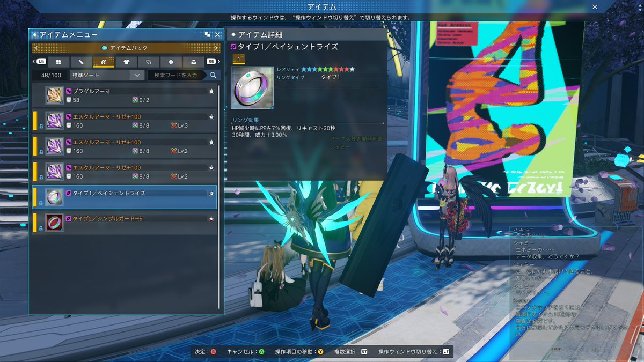The image size is (644, 362).
Task: Click the right arrow on アイテムパック header
Action: tap(217, 48)
